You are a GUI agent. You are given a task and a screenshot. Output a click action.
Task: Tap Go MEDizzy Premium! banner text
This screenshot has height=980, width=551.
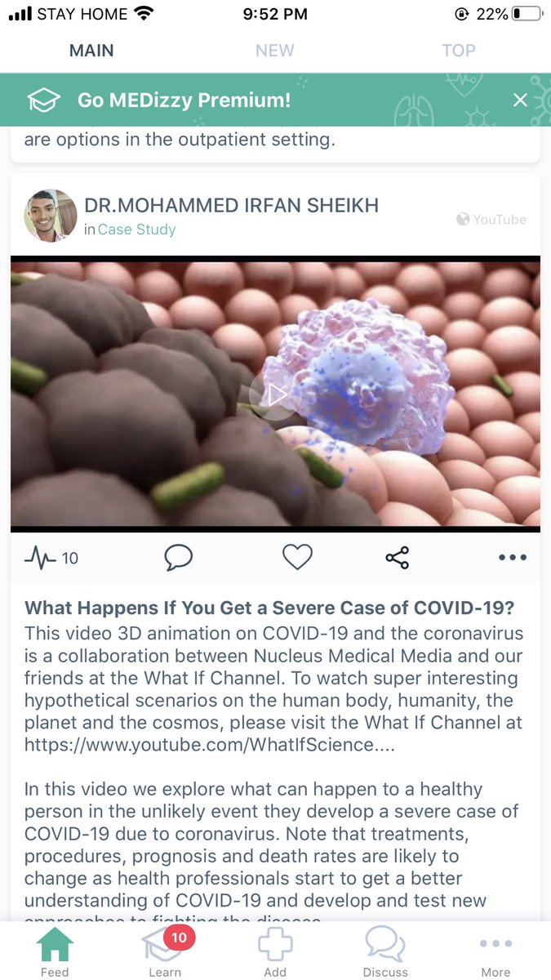(x=184, y=100)
